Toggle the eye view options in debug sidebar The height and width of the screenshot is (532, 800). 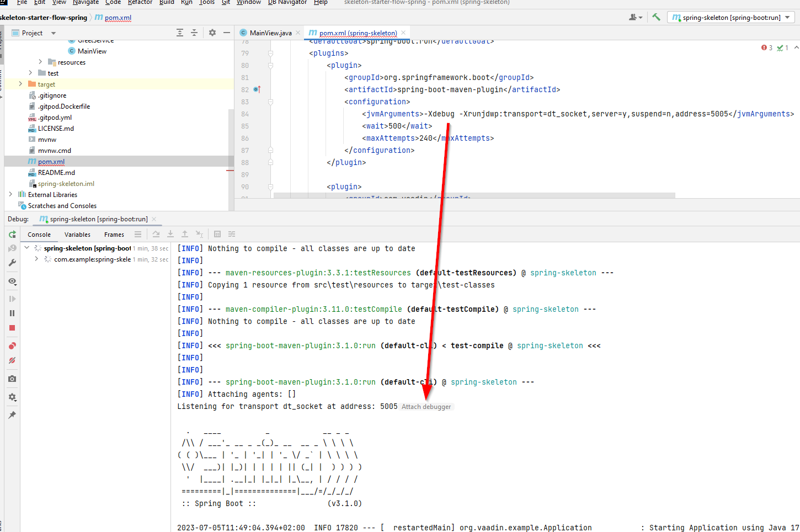coord(12,281)
